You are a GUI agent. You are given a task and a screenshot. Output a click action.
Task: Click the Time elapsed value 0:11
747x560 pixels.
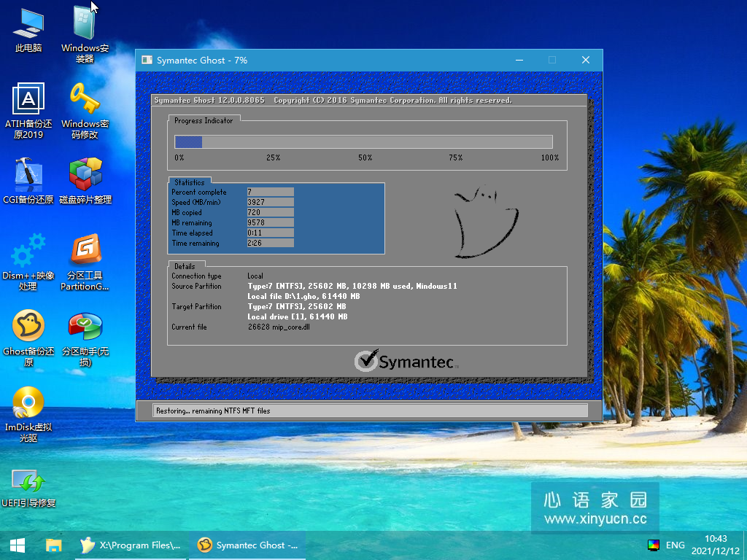pos(270,233)
